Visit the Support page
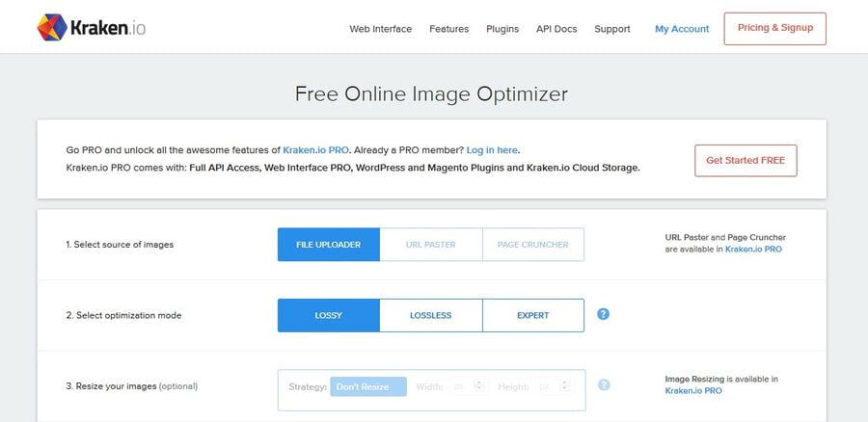Image resolution: width=868 pixels, height=422 pixels. click(x=612, y=29)
